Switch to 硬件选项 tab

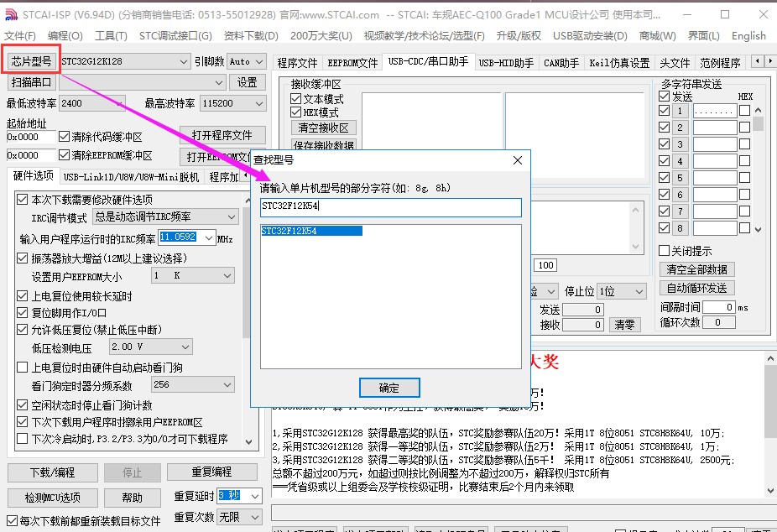click(33, 176)
